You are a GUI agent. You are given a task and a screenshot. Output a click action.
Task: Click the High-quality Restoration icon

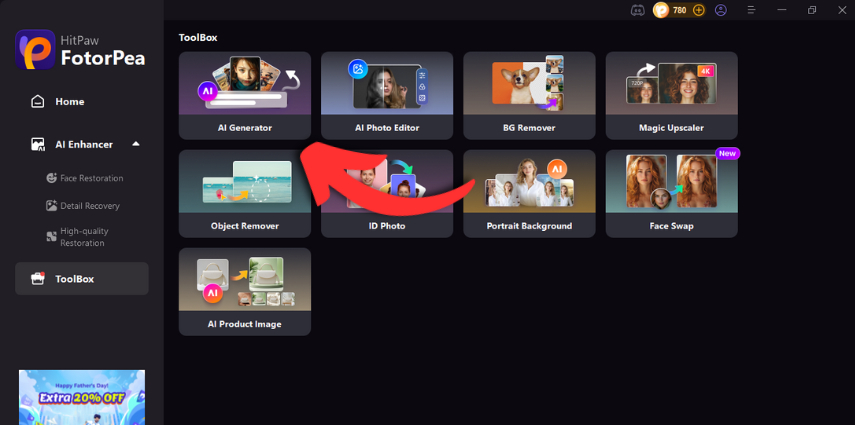pyautogui.click(x=52, y=236)
